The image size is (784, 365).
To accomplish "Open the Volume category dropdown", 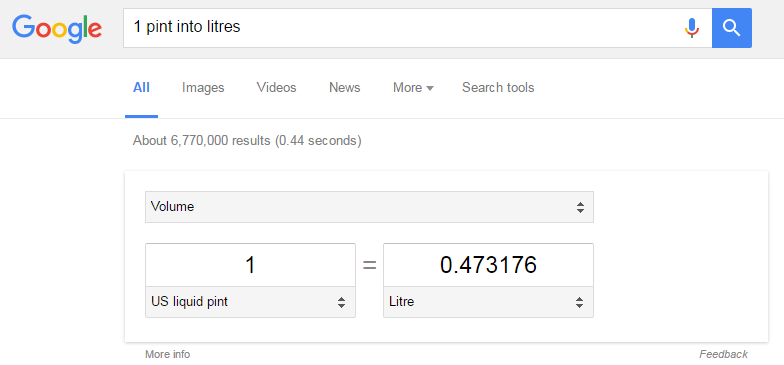I will [x=369, y=206].
